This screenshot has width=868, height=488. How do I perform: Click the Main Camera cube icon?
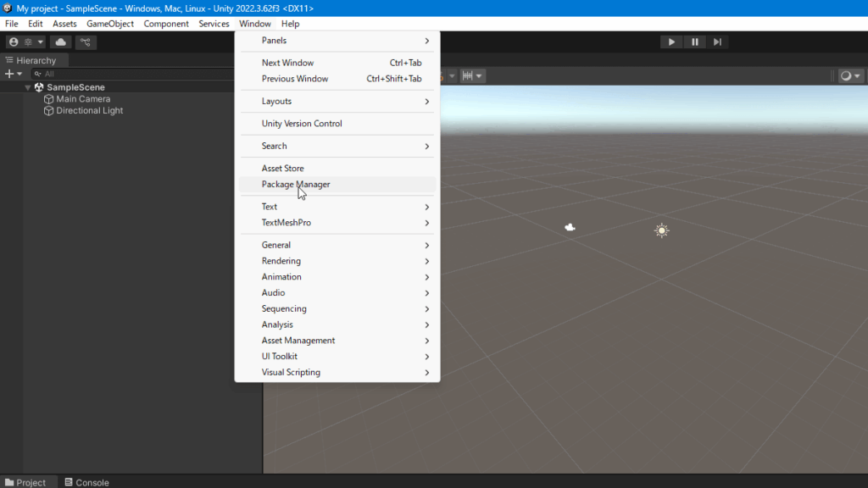[x=48, y=99]
